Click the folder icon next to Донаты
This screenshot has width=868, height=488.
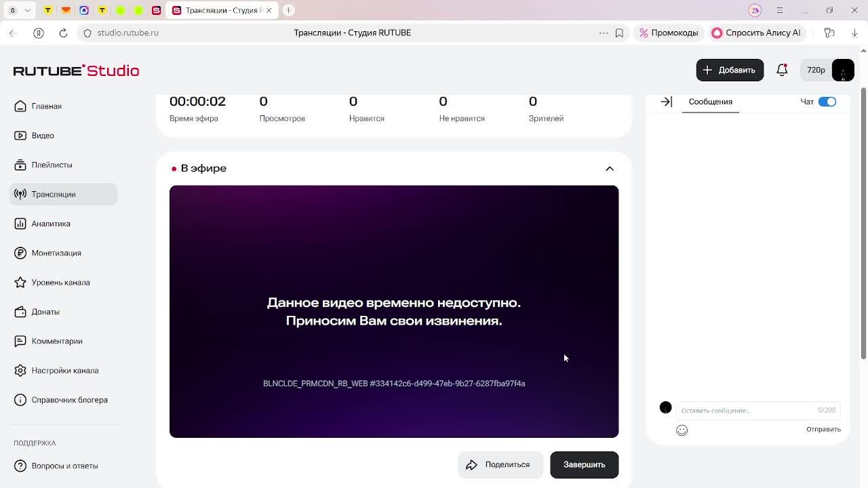(x=20, y=312)
